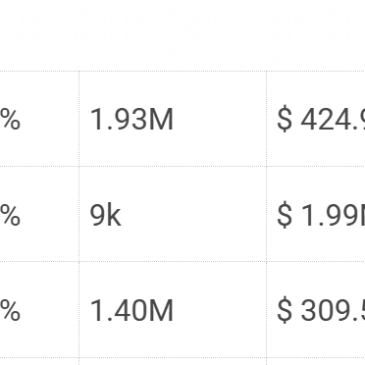
Task: Click the blank area above the $ 424.9 column
Action: (316, 35)
